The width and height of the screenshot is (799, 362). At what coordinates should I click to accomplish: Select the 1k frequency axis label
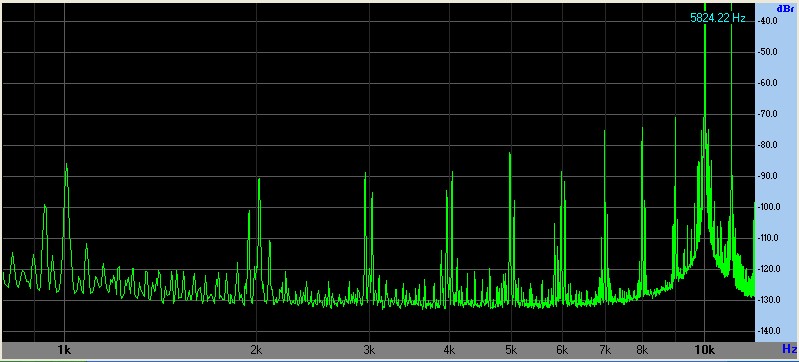point(64,350)
